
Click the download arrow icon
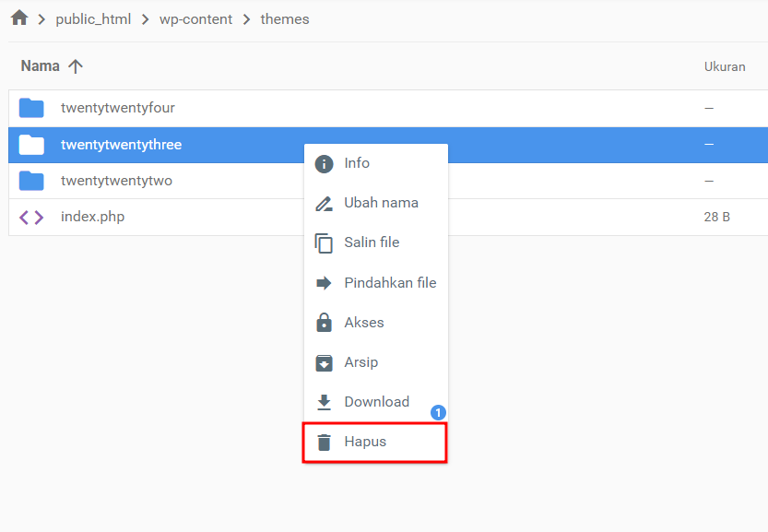click(x=324, y=401)
